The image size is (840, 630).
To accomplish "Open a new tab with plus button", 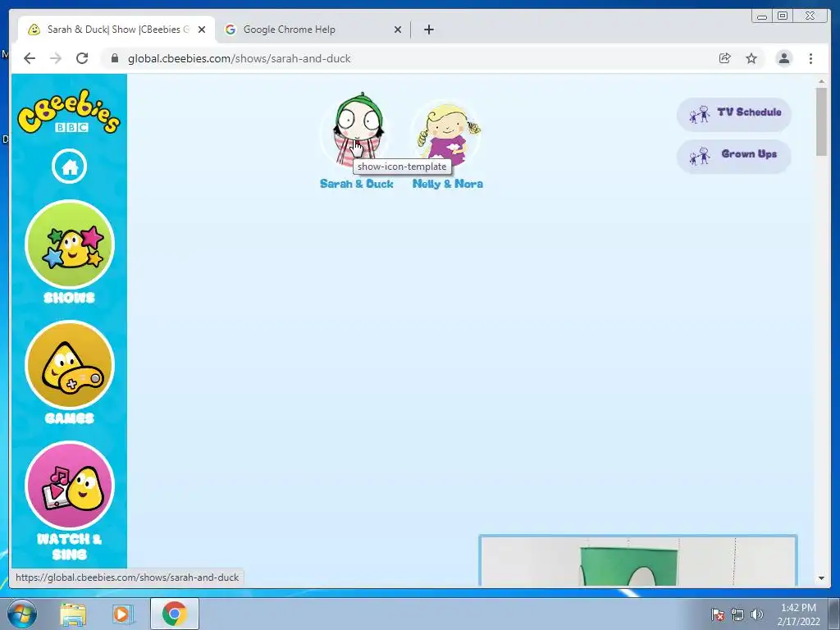I will click(428, 30).
